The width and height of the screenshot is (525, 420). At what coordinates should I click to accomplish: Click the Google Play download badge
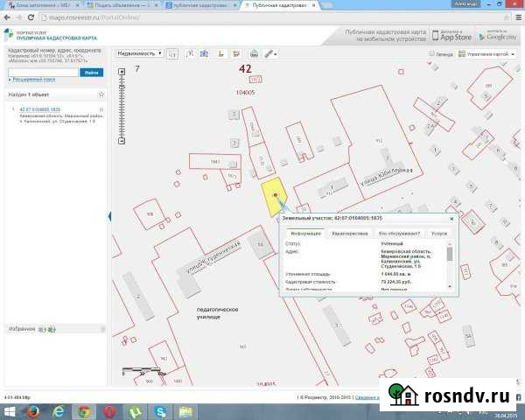coord(497,36)
